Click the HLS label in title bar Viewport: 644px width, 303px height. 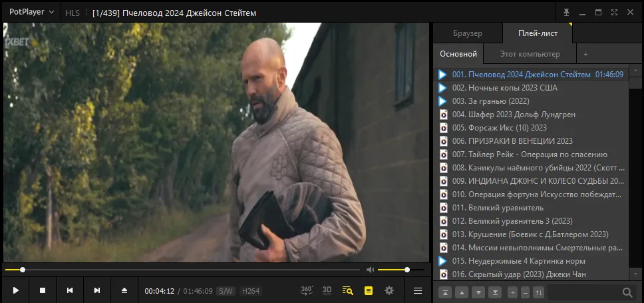pos(73,13)
